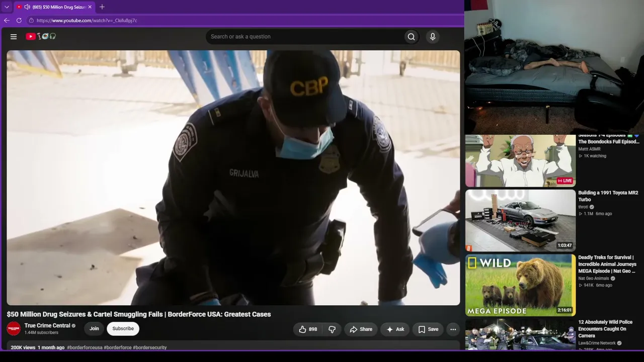Viewport: 644px width, 362px height.
Task: Click the verified badge next to Nat Geo Animals
Action: [x=613, y=279]
